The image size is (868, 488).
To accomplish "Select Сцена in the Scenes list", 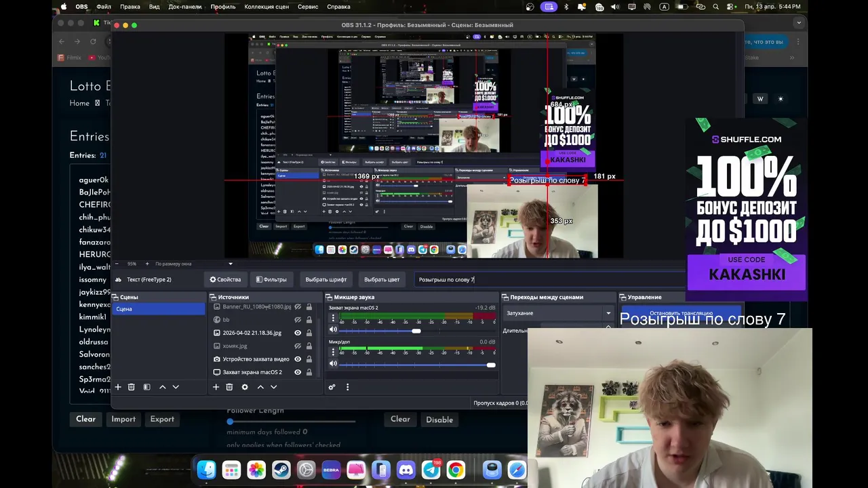I will point(159,309).
